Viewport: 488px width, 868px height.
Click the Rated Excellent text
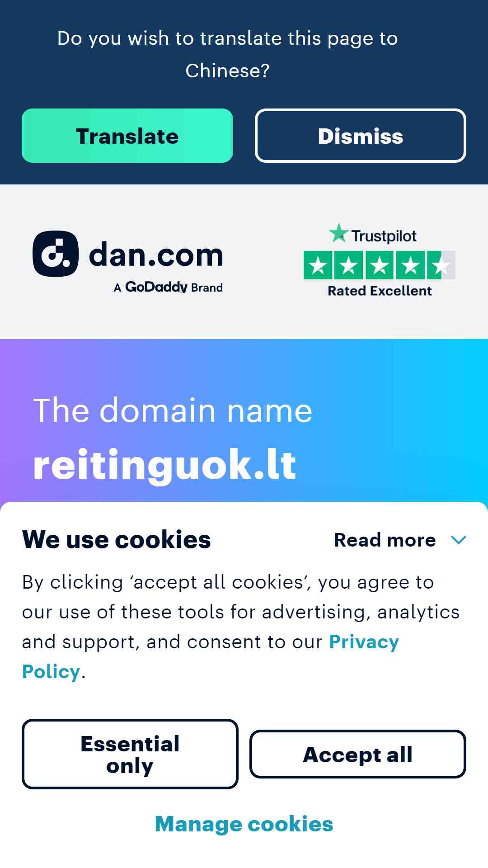coord(380,291)
